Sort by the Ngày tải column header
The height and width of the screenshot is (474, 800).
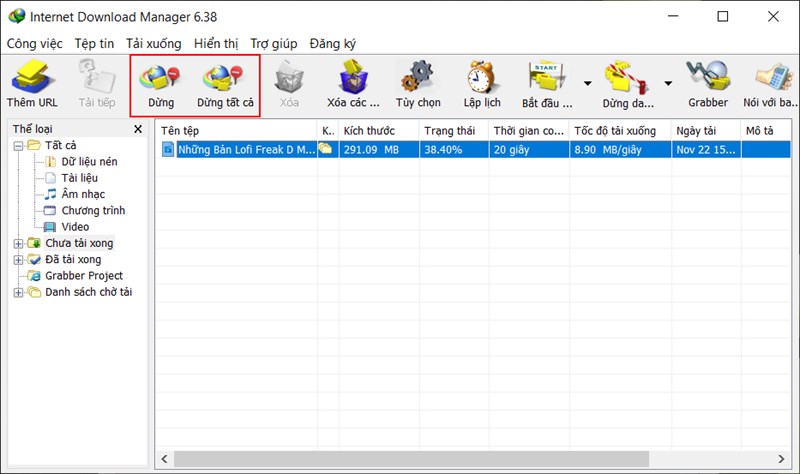click(x=706, y=131)
